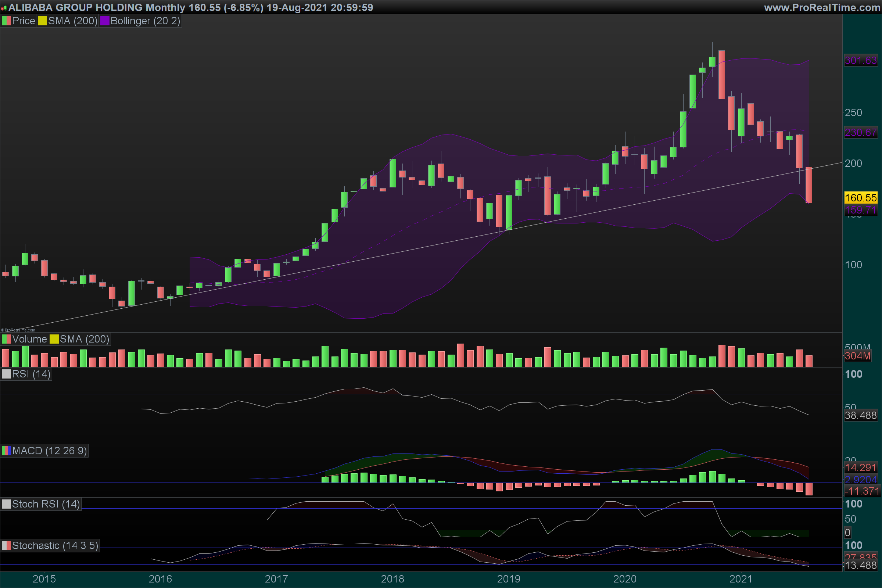Click the 2018 label on time axis

pyautogui.click(x=392, y=579)
